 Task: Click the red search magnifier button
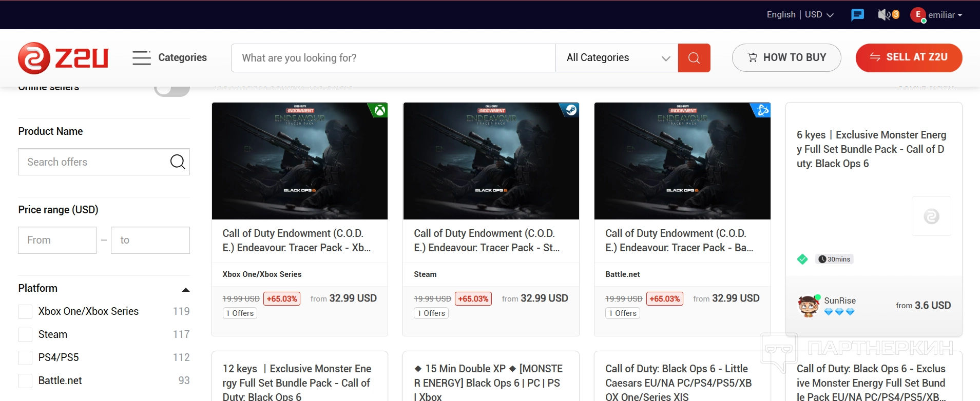tap(694, 58)
